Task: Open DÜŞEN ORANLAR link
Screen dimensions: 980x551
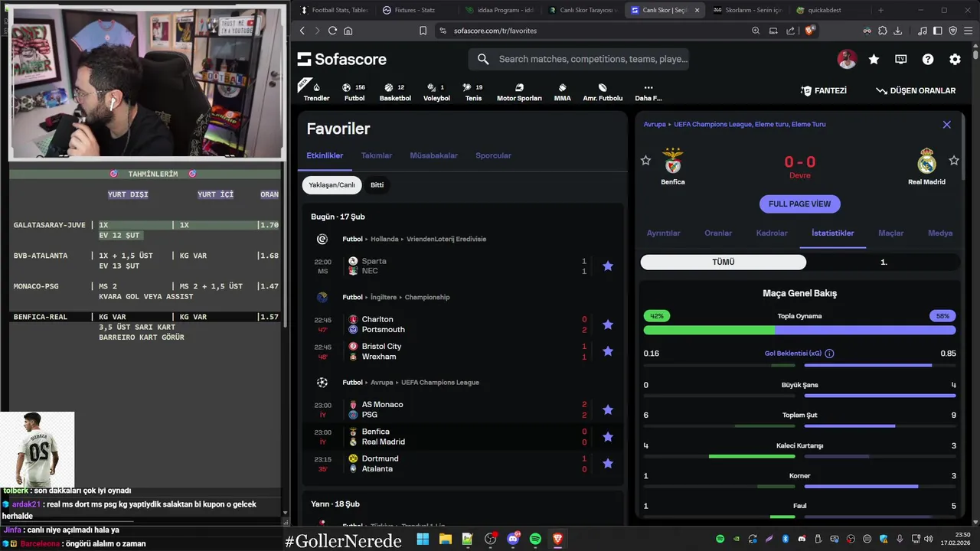Action: point(916,90)
